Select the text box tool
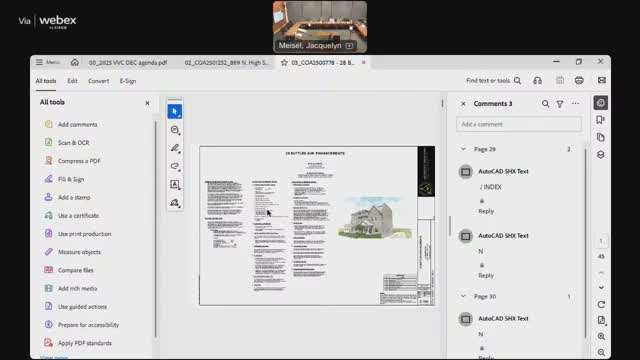The height and width of the screenshot is (360, 640). (x=175, y=184)
